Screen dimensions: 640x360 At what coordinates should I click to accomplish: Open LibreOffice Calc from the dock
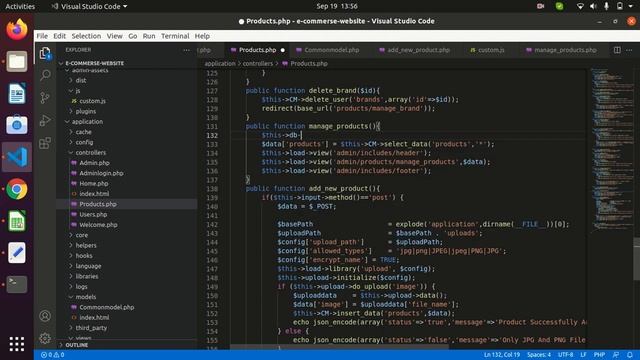point(17,221)
